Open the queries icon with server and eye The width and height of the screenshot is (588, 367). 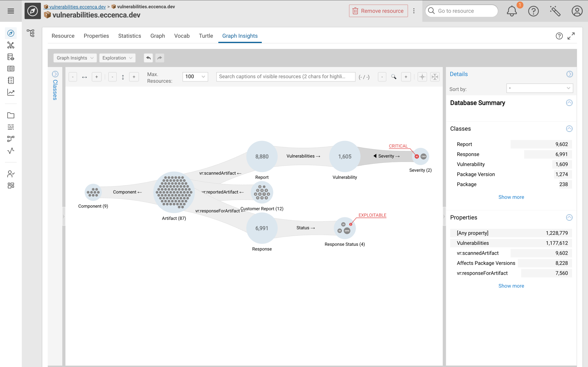11,57
